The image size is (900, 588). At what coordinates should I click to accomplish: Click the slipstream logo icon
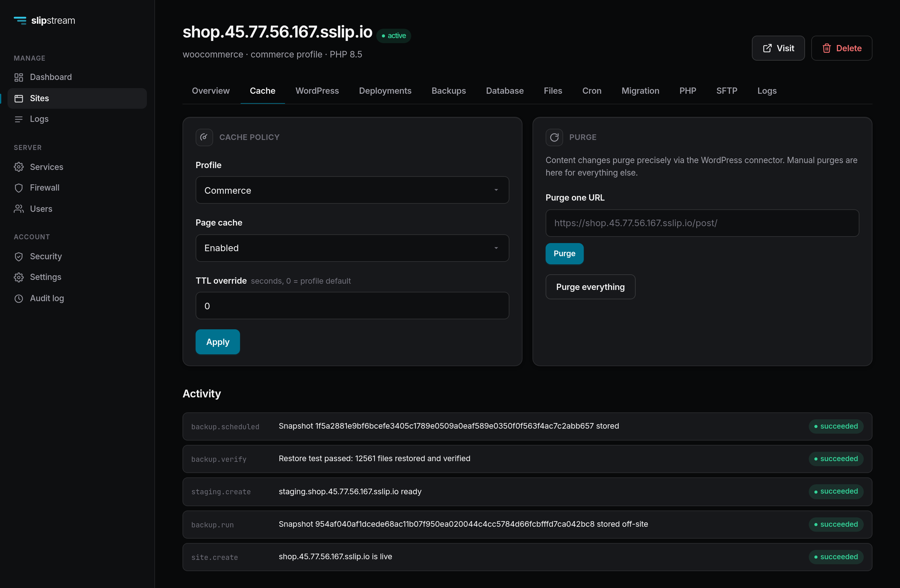point(20,20)
